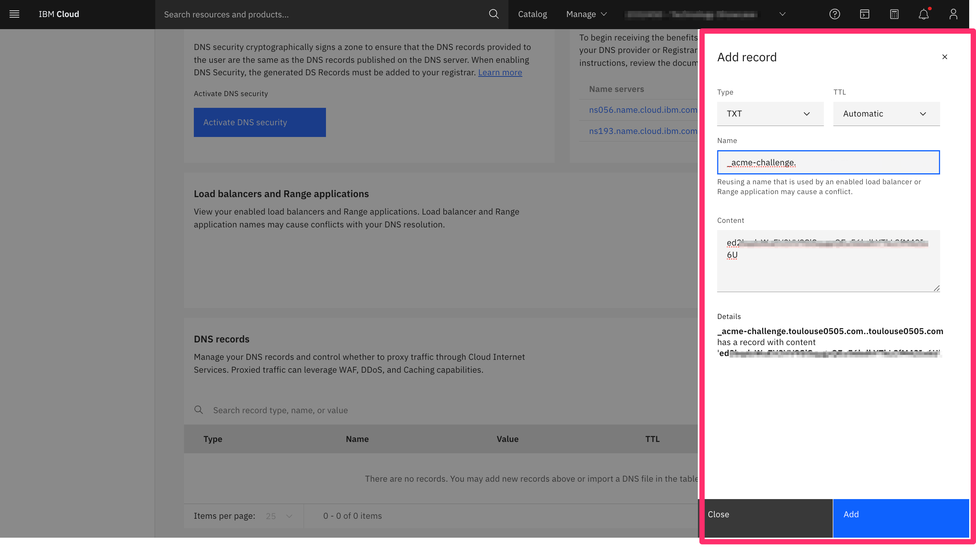Open the hamburger navigation menu

pyautogui.click(x=14, y=14)
